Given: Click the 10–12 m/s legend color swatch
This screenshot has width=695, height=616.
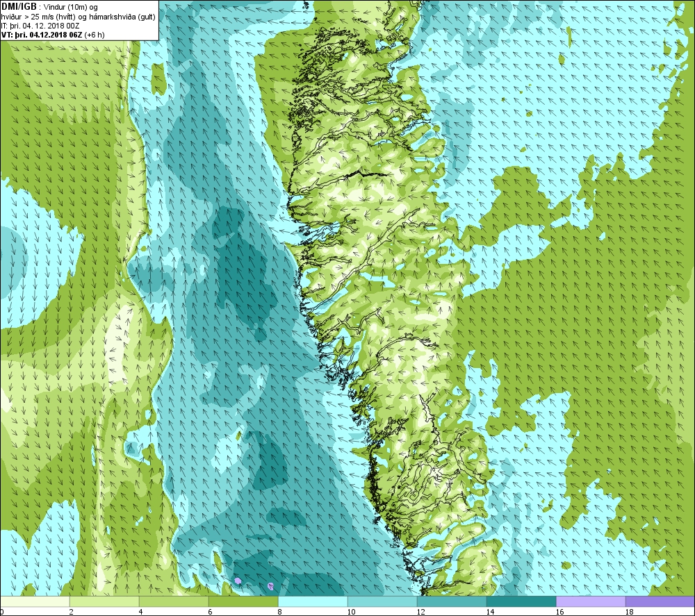Looking at the screenshot, I should (382, 601).
